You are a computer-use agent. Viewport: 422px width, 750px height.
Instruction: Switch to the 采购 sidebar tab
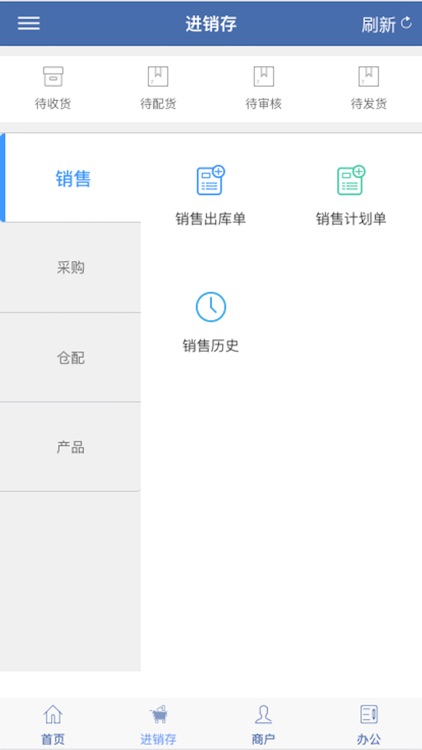[71, 267]
